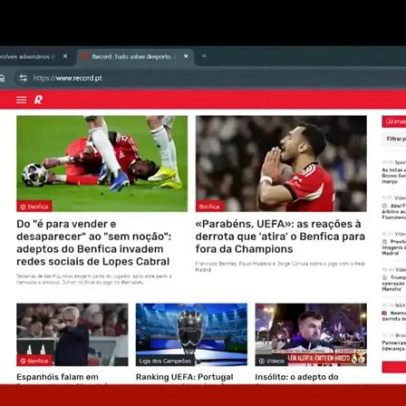
Task: Open a new browser tab
Action: 204,56
